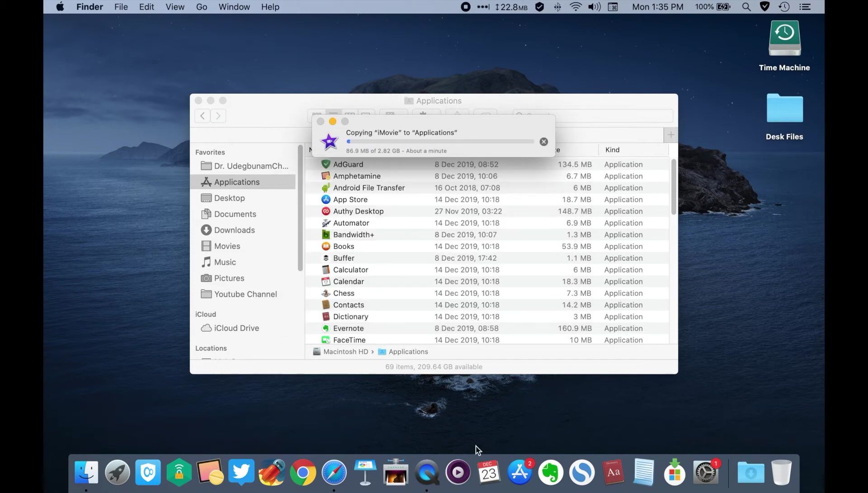Image resolution: width=868 pixels, height=493 pixels.
Task: Select Downloads in the sidebar
Action: (x=243, y=230)
